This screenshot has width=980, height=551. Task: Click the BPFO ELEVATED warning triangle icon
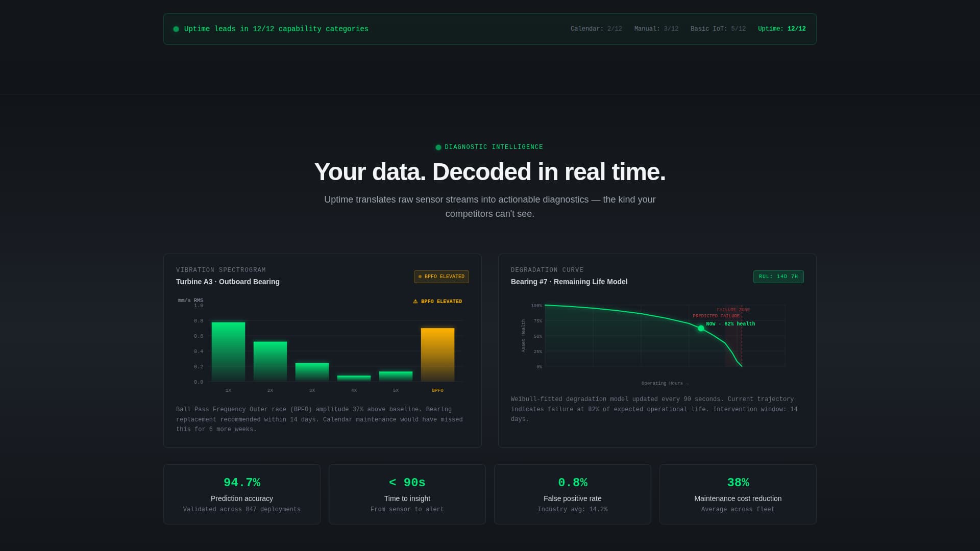(415, 301)
